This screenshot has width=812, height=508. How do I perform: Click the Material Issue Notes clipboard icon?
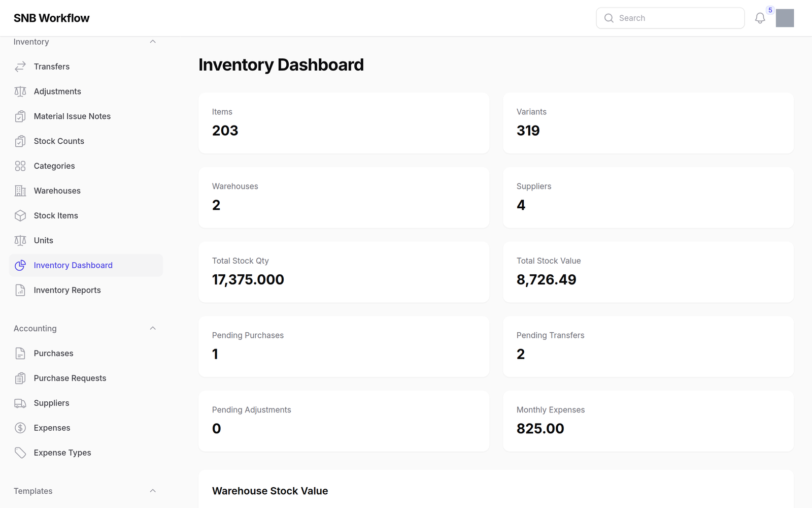pos(20,116)
